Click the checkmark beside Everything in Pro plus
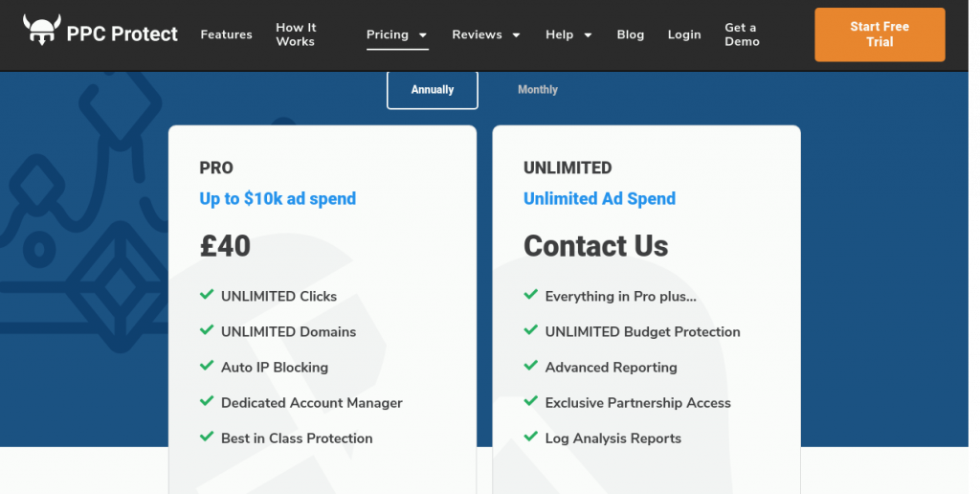980x494 pixels. [x=530, y=295]
